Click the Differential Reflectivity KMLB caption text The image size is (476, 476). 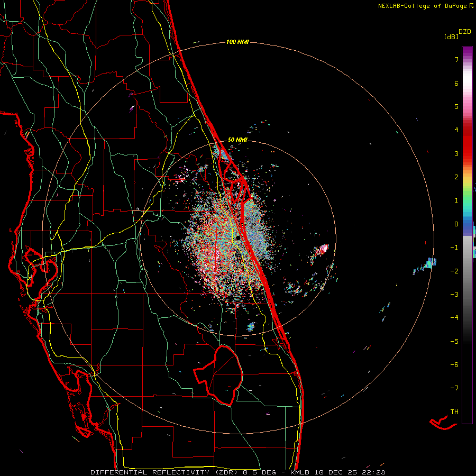coord(238,472)
